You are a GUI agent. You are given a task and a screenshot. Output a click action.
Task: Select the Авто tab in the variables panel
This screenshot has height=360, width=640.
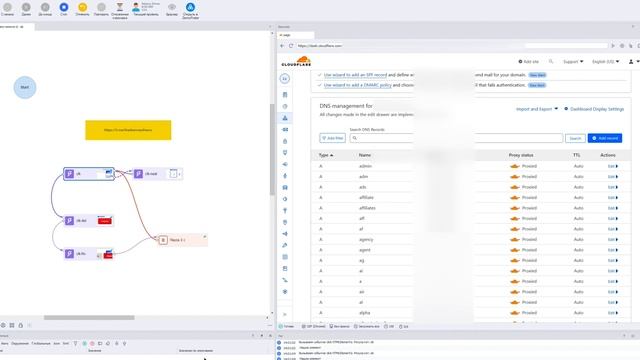pyautogui.click(x=4, y=344)
